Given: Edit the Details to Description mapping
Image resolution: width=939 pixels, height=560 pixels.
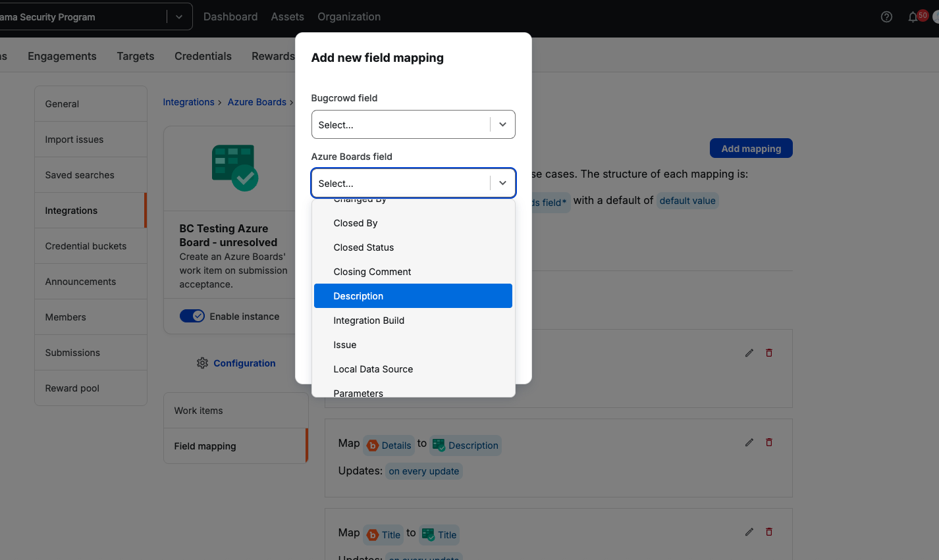Looking at the screenshot, I should [749, 443].
